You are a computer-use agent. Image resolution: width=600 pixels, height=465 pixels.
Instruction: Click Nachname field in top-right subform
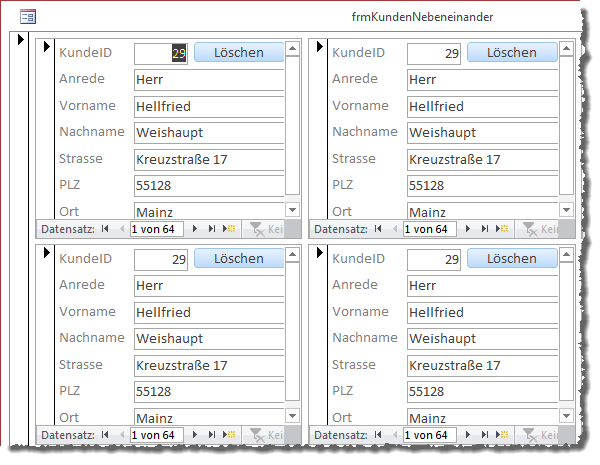483,132
